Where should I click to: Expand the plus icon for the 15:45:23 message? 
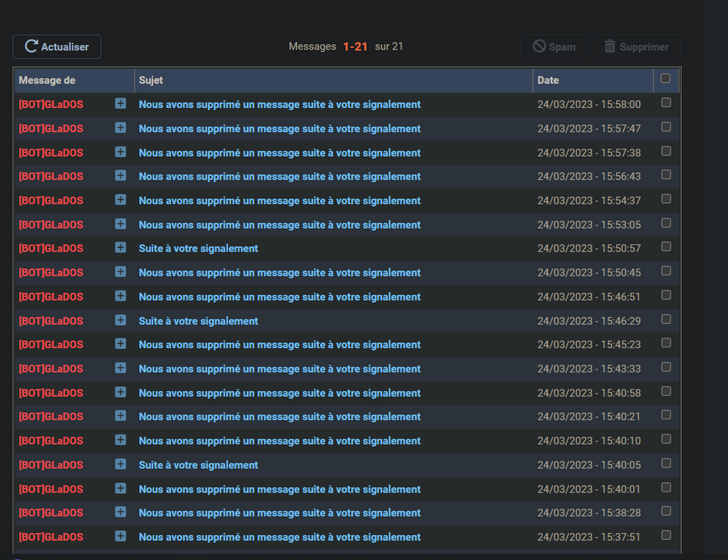click(120, 344)
